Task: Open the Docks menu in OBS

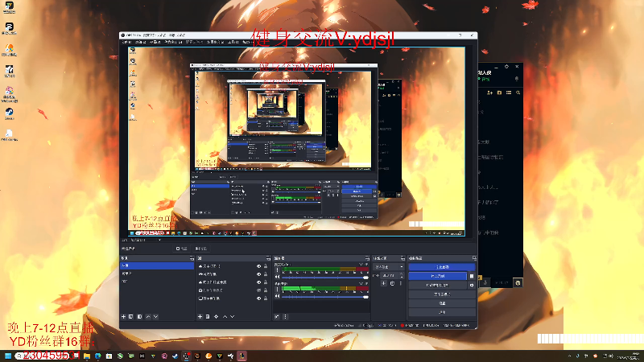Action: [173, 42]
